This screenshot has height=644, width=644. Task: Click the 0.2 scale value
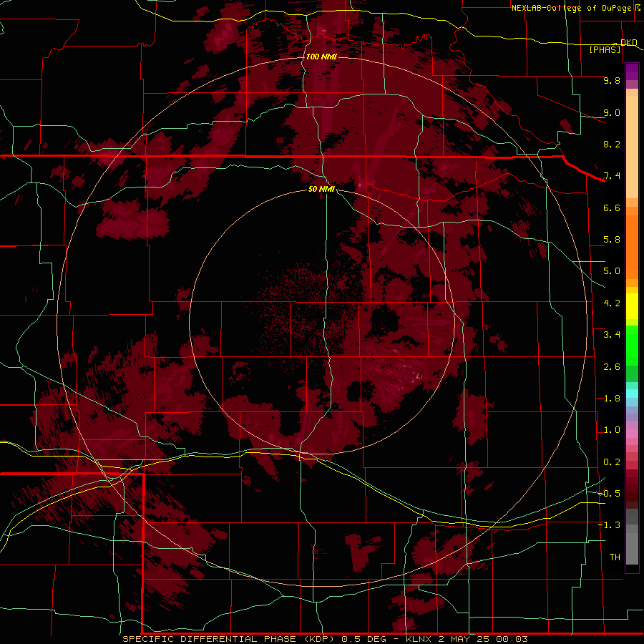pyautogui.click(x=612, y=462)
